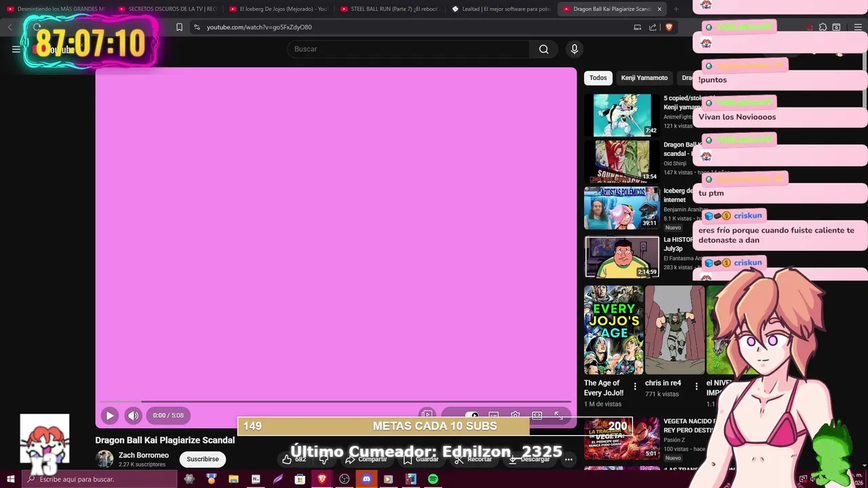The image size is (868, 488).
Task: Click the video progress bar
Action: 336,401
